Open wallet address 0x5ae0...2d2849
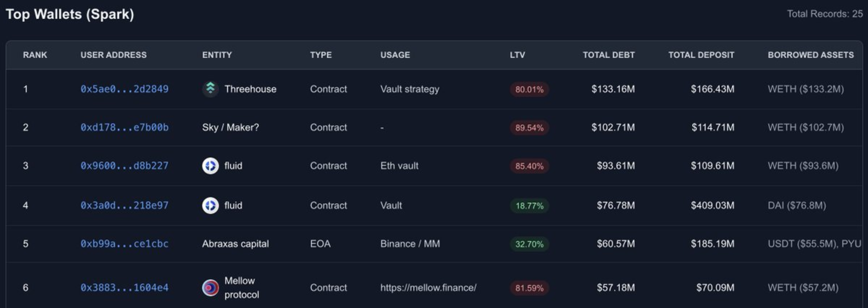This screenshot has width=868, height=308. (x=124, y=89)
